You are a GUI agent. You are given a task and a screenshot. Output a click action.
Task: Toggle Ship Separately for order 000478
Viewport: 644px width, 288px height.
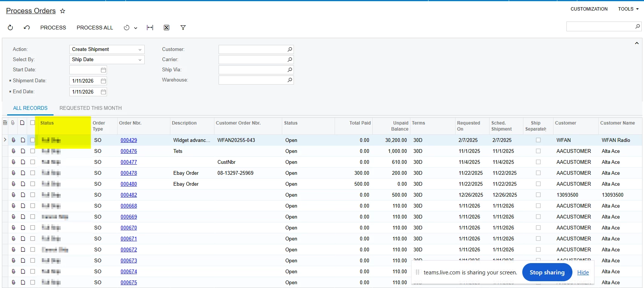[538, 173]
